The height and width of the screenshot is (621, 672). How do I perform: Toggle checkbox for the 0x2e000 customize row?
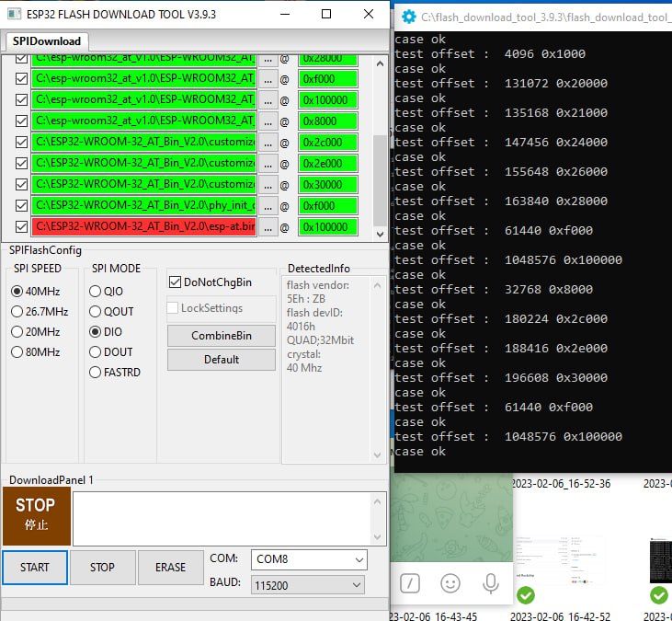point(21,164)
